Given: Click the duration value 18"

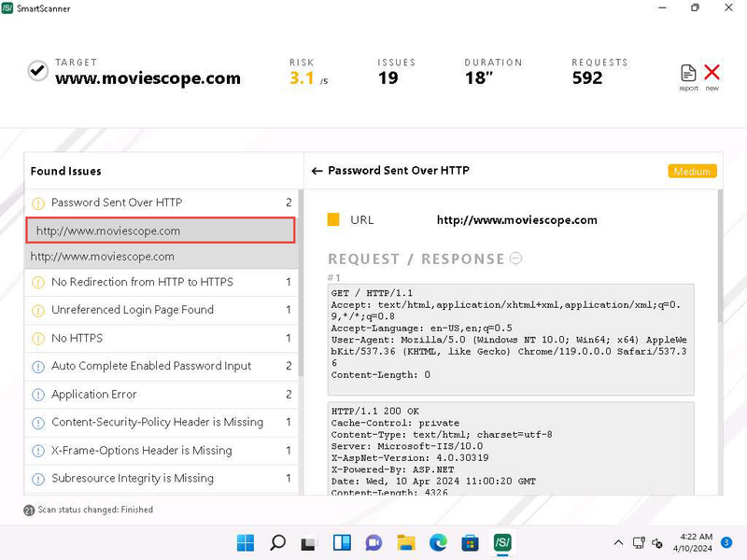Looking at the screenshot, I should click(x=479, y=78).
